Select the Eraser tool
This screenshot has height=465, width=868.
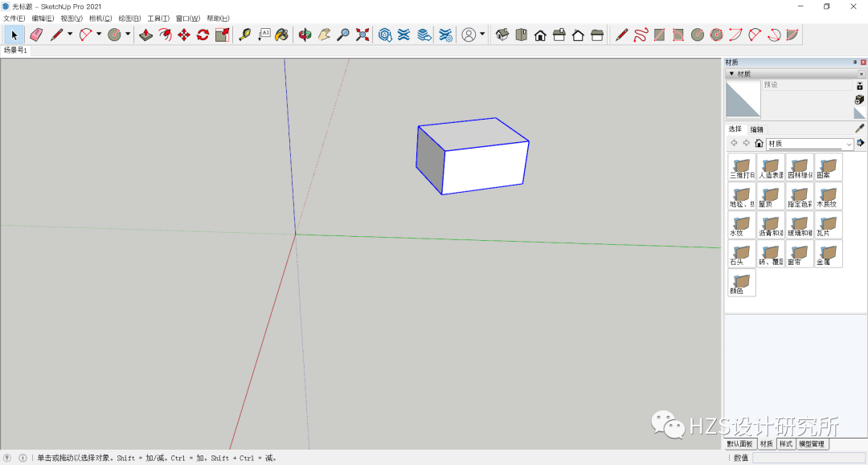coord(35,35)
